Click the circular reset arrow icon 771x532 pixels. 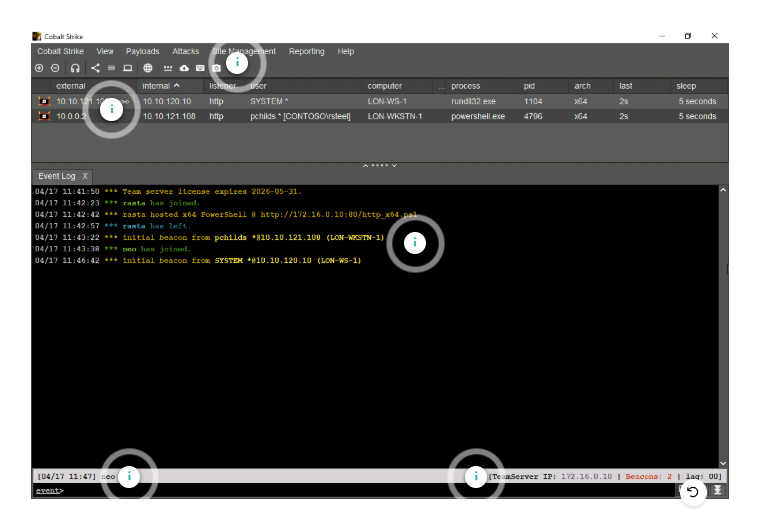click(693, 492)
